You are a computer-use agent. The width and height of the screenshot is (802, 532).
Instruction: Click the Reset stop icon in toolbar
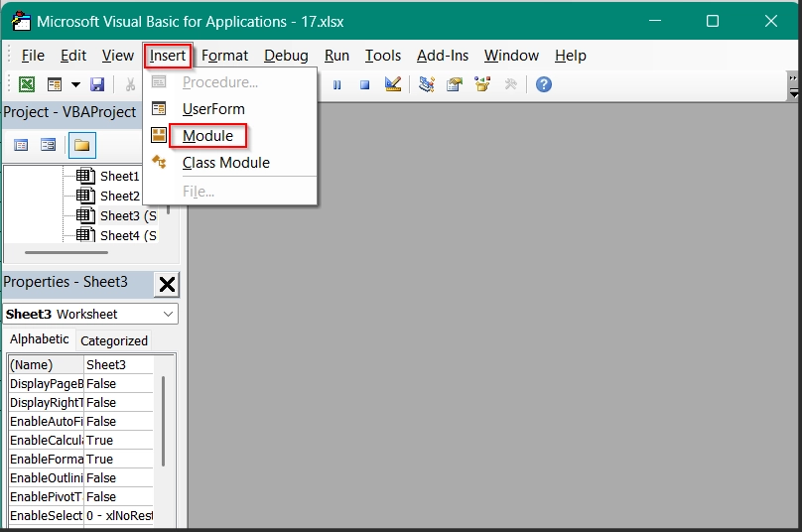[364, 85]
